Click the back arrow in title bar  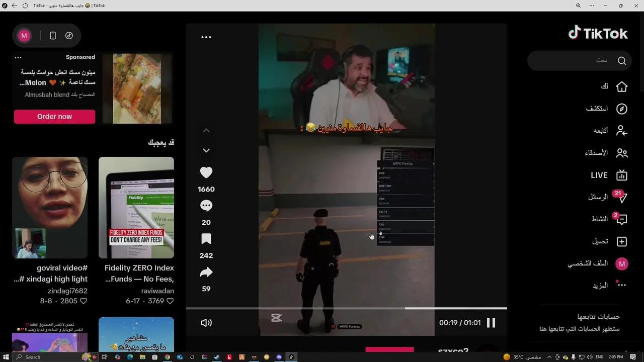14,6
